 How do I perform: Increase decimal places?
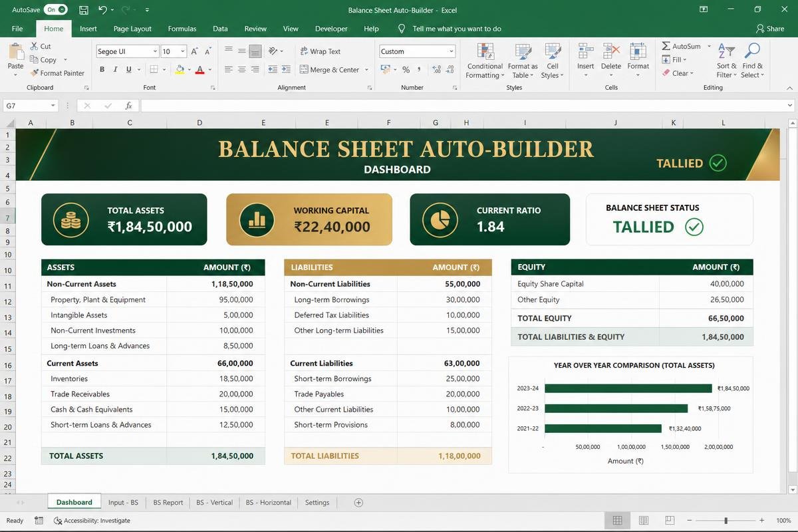[x=436, y=69]
